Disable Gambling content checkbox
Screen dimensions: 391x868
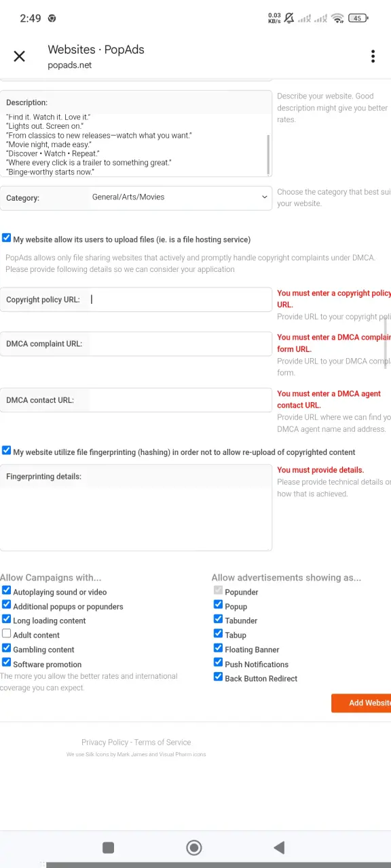[6, 648]
